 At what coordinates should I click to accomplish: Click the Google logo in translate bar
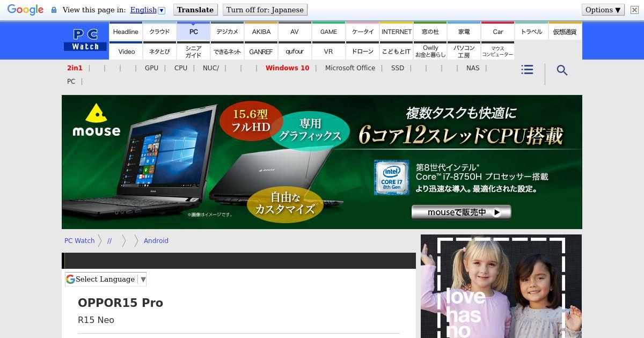click(x=25, y=10)
